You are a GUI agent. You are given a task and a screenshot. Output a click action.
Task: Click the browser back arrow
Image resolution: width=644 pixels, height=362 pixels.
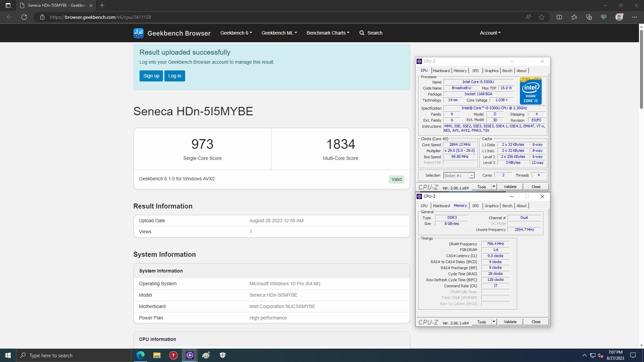(9, 17)
